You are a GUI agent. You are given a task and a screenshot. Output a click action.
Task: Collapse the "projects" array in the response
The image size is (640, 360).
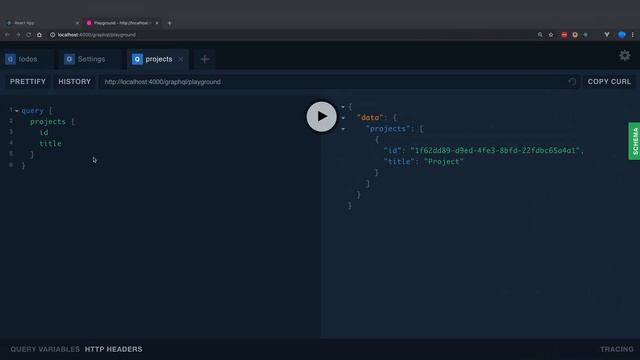(x=343, y=129)
